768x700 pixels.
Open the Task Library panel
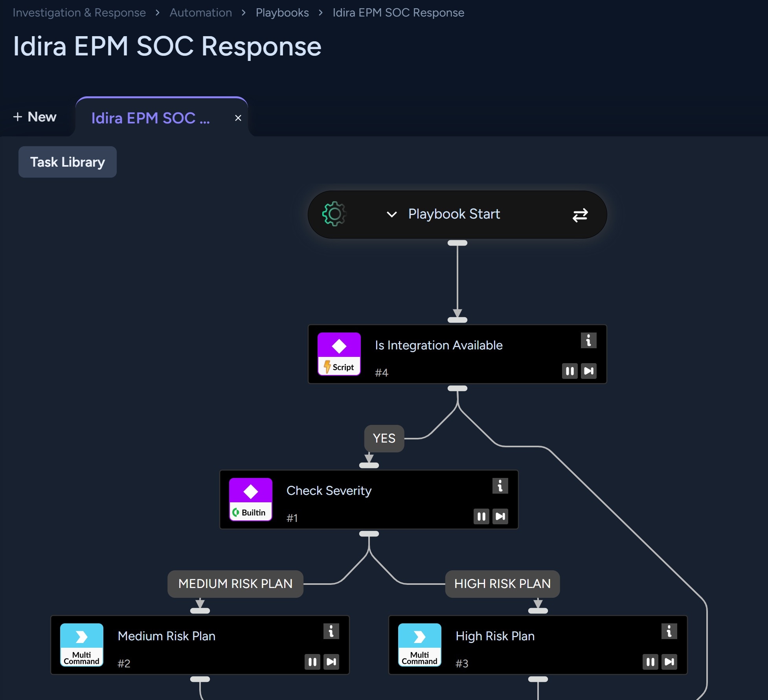pyautogui.click(x=68, y=162)
